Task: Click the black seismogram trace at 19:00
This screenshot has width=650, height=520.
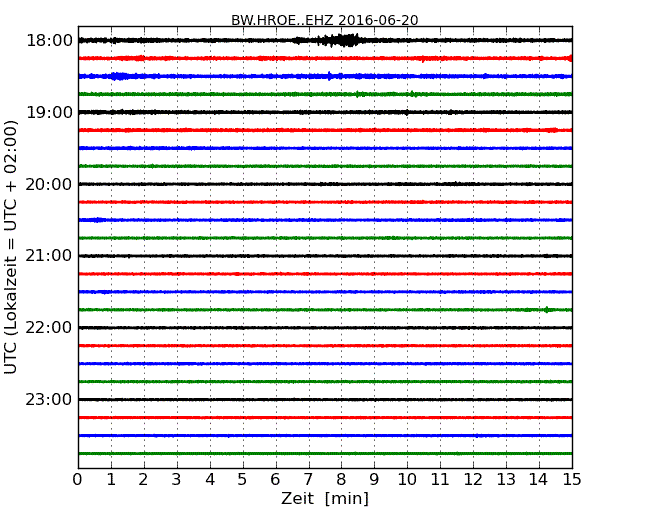Action: (x=325, y=112)
